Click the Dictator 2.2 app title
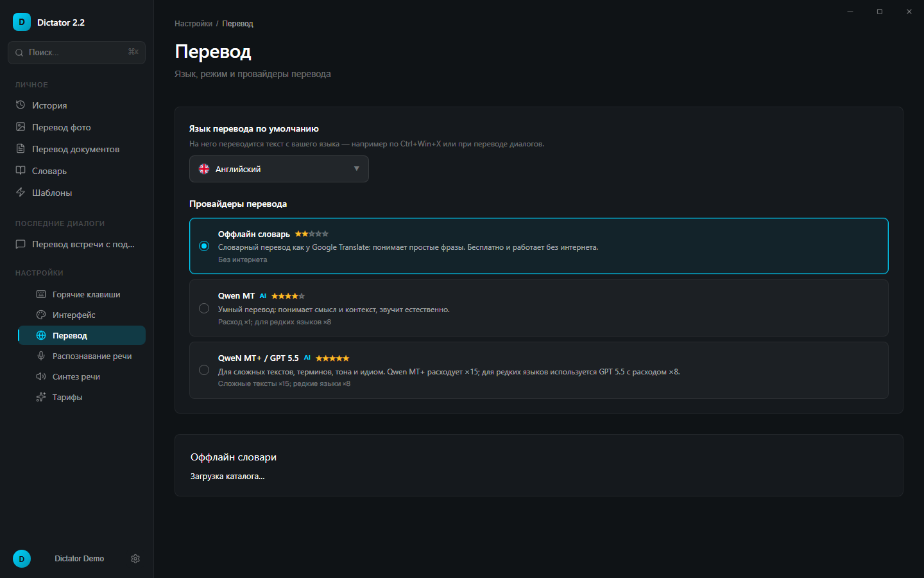 (61, 22)
